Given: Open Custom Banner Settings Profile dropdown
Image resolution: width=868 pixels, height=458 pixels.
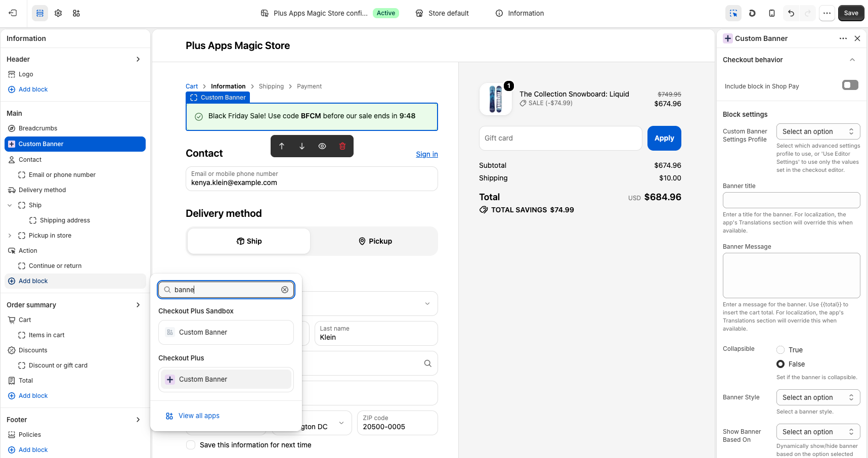Looking at the screenshot, I should click(x=818, y=131).
